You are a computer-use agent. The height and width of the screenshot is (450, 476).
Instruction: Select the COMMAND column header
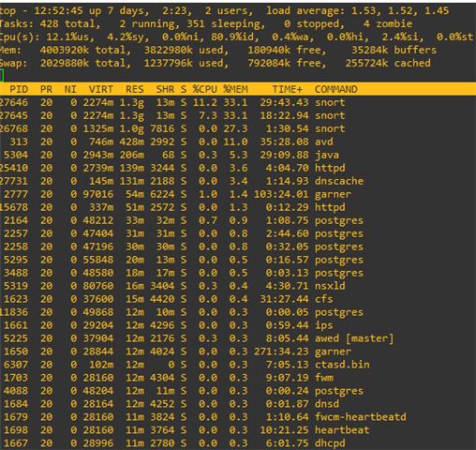pyautogui.click(x=335, y=89)
